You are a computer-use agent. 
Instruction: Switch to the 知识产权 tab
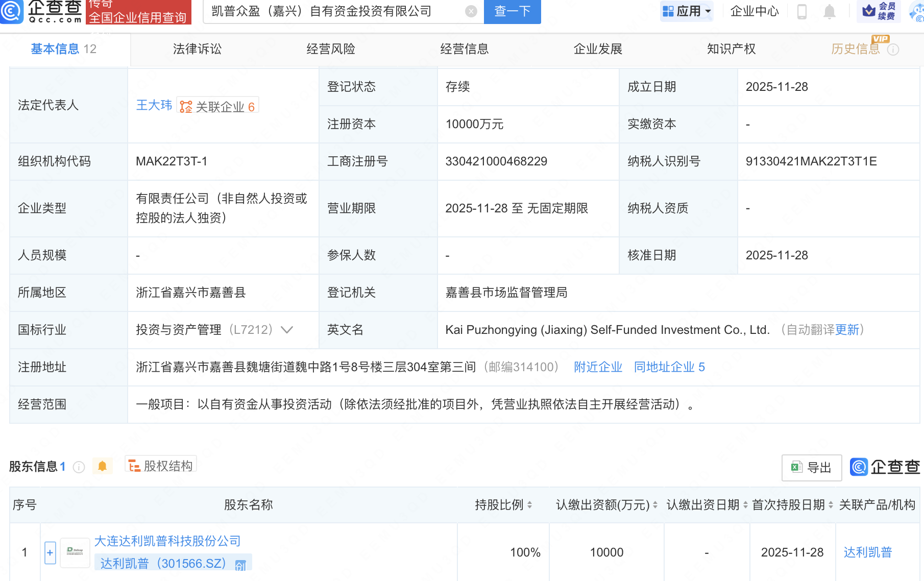pyautogui.click(x=731, y=49)
